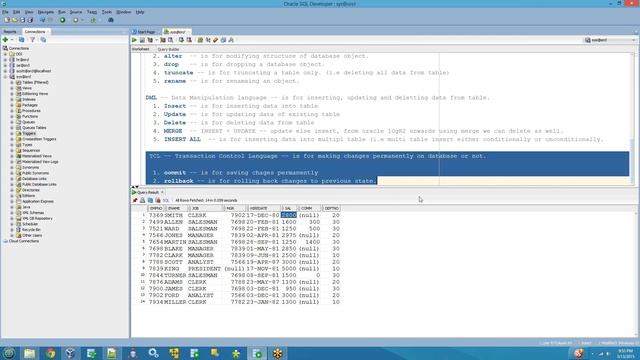Select the Connections tab
Screen dimensions: 640x360
35,31
